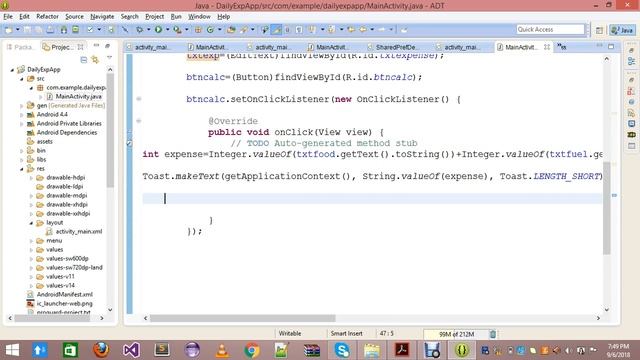Switch to the SharedPrefDe editor tab
This screenshot has height=360, width=640.
(x=395, y=47)
